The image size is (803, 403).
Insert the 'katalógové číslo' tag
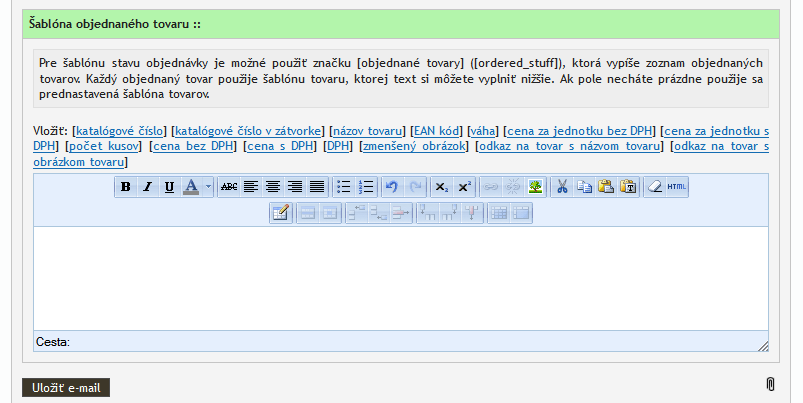click(120, 131)
